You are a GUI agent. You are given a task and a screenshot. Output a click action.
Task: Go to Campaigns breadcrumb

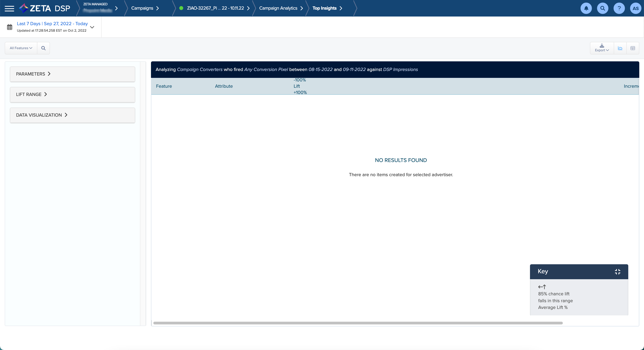point(142,8)
